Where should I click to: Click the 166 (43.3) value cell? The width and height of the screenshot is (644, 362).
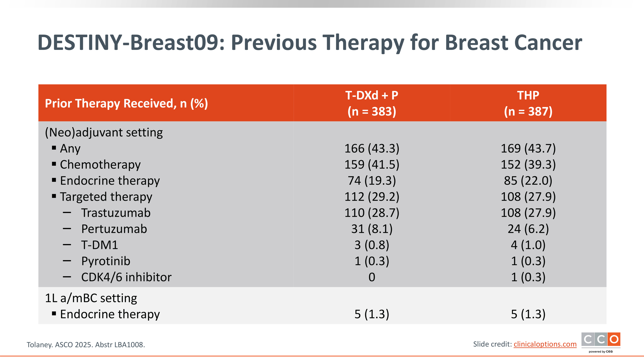tap(372, 149)
